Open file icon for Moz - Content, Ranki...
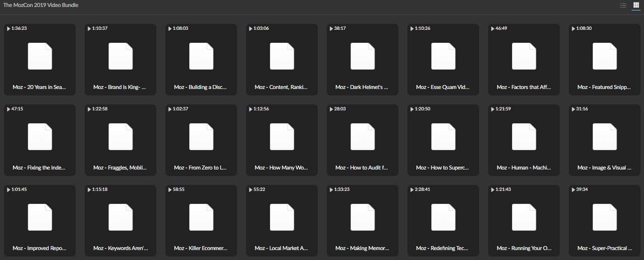Image resolution: width=644 pixels, height=260 pixels. pyautogui.click(x=282, y=56)
